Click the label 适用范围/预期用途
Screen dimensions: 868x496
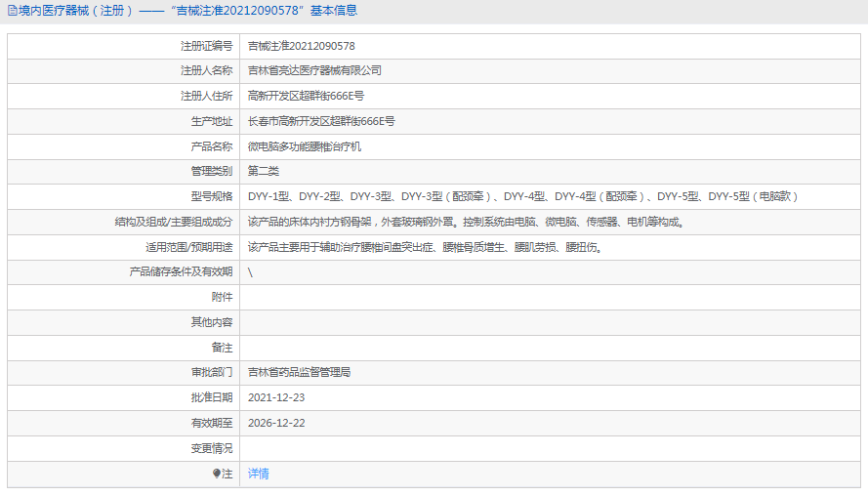tap(188, 247)
